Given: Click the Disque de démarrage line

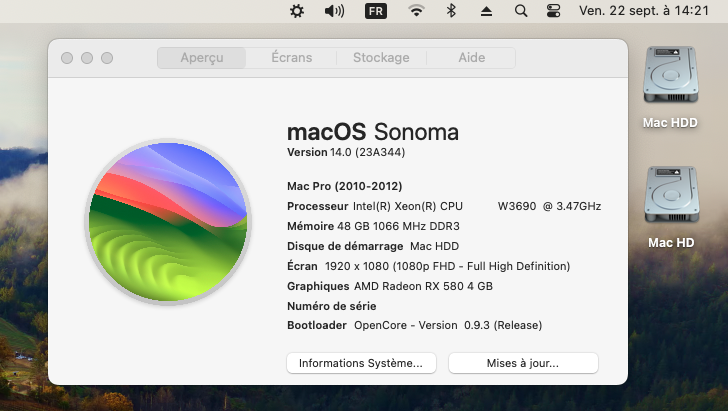Looking at the screenshot, I should coord(373,246).
